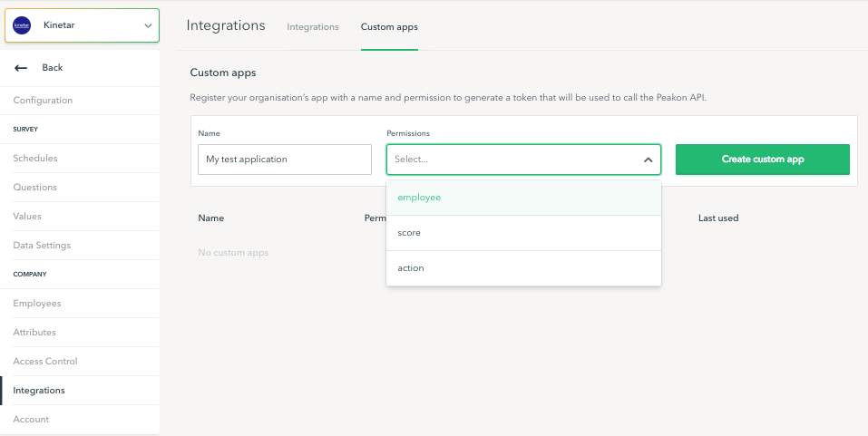
Task: Navigate to Access Control
Action: coord(45,362)
